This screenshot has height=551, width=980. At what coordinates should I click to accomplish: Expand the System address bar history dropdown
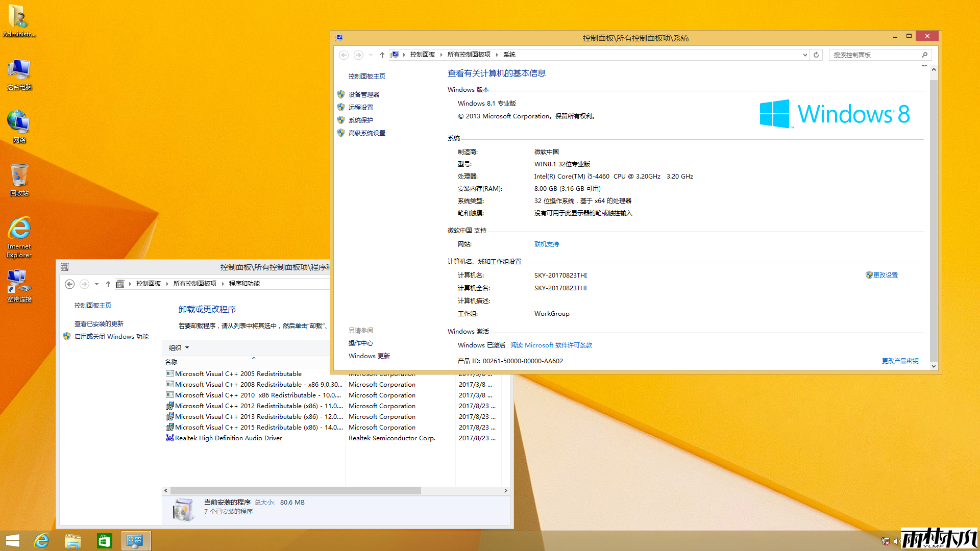(x=805, y=55)
